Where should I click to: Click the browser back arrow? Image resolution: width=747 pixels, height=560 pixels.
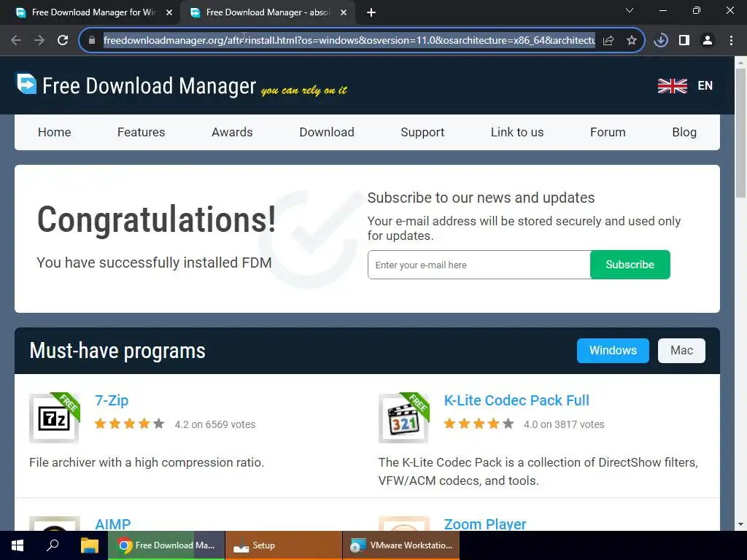click(16, 41)
